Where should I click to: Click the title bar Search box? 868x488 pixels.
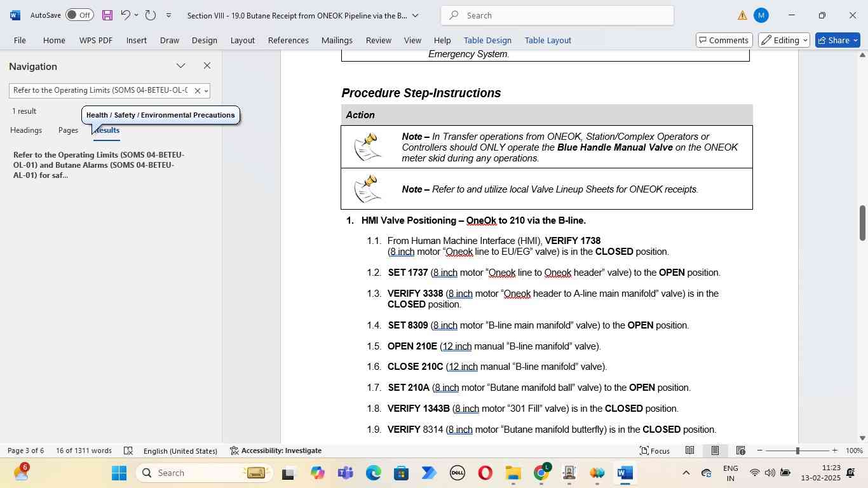point(557,15)
